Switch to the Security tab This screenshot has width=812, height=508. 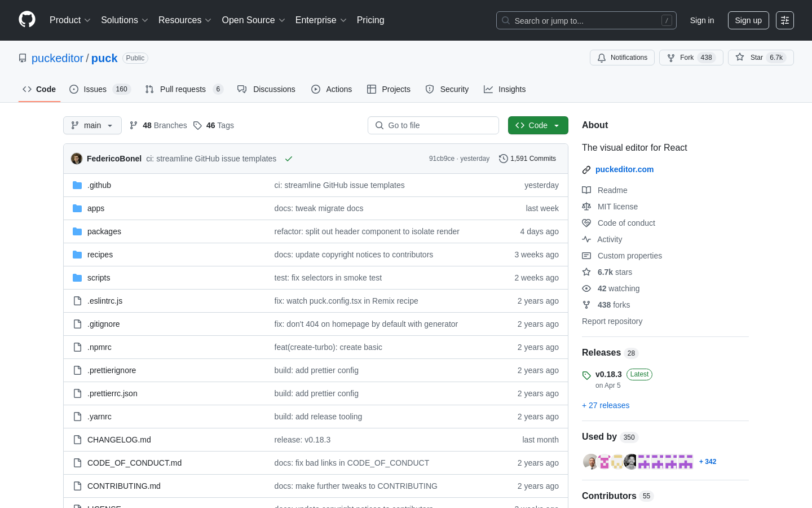(x=447, y=89)
